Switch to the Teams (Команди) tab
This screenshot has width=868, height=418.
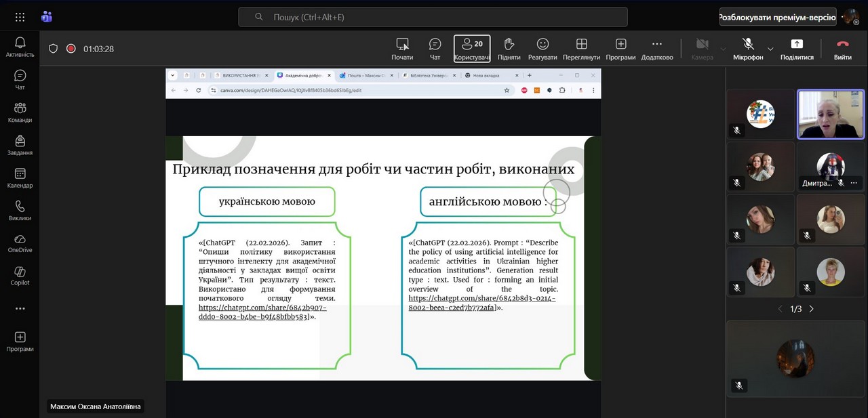pos(20,112)
